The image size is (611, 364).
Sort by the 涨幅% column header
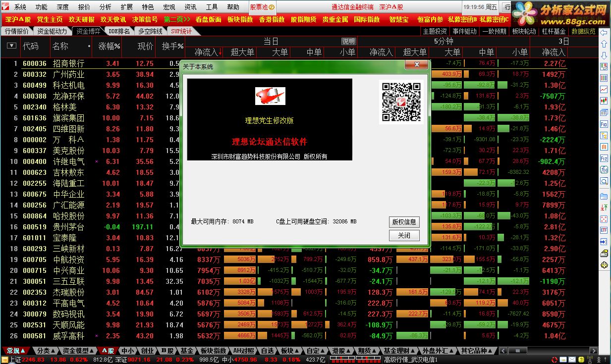(x=110, y=46)
